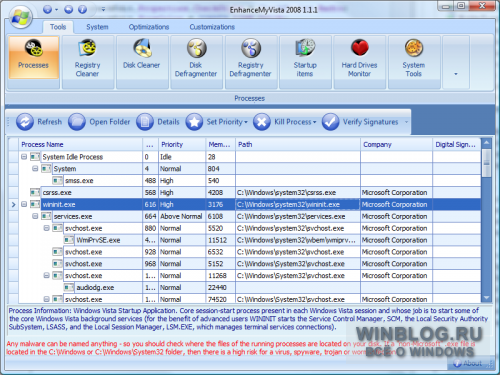Click the Refresh icon in the process toolbar
500x375 pixels.
[x=25, y=122]
